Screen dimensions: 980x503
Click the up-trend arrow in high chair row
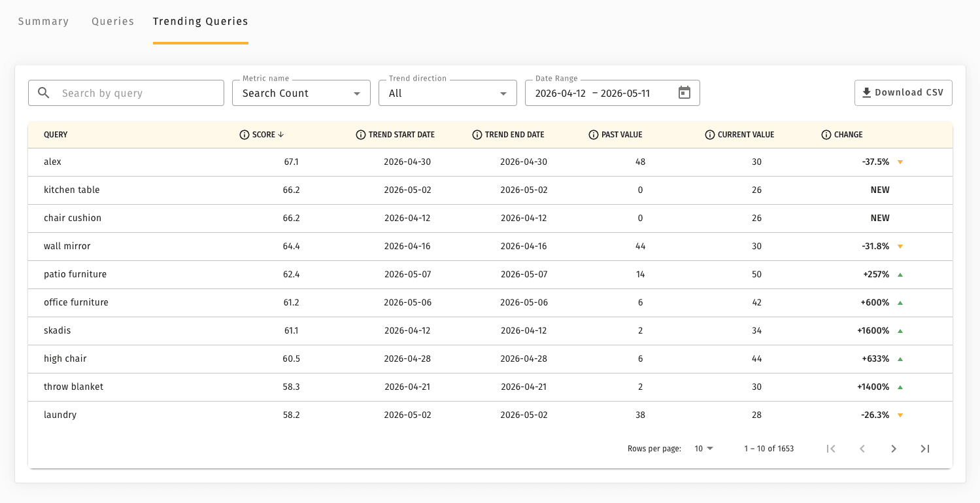[900, 359]
